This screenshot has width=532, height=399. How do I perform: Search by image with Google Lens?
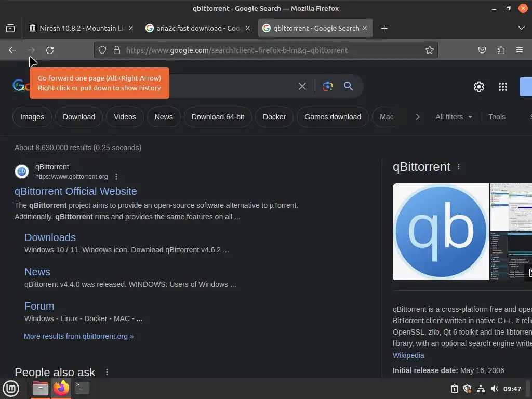click(x=327, y=86)
